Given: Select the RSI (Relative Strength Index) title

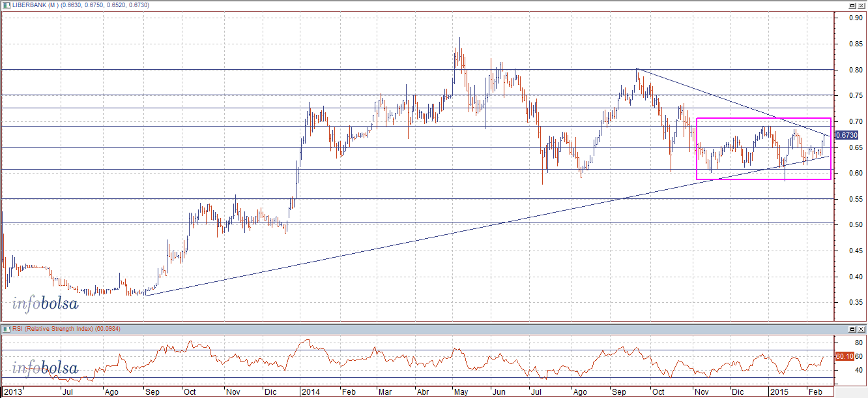Looking at the screenshot, I should pyautogui.click(x=53, y=329).
